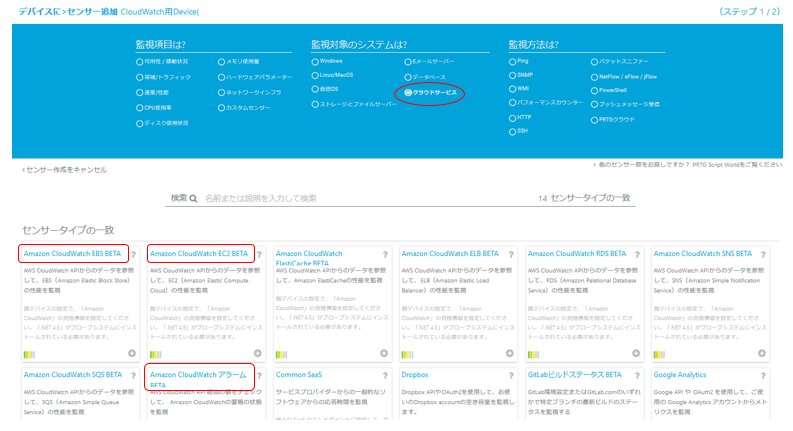Click performance impact bars on SNS card
The height and width of the screenshot is (431, 793).
point(659,355)
